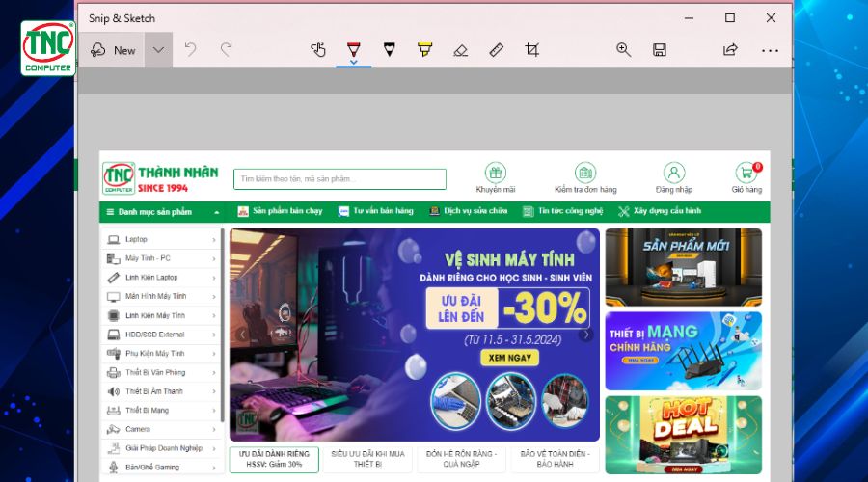868x482 pixels.
Task: Toggle the Ruler tool
Action: [x=496, y=50]
